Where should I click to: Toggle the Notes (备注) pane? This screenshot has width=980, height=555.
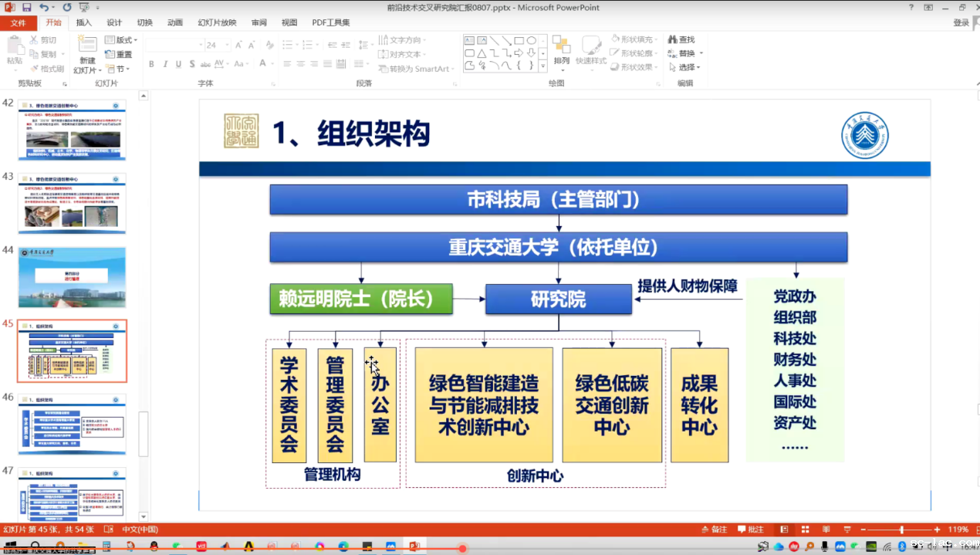click(714, 530)
